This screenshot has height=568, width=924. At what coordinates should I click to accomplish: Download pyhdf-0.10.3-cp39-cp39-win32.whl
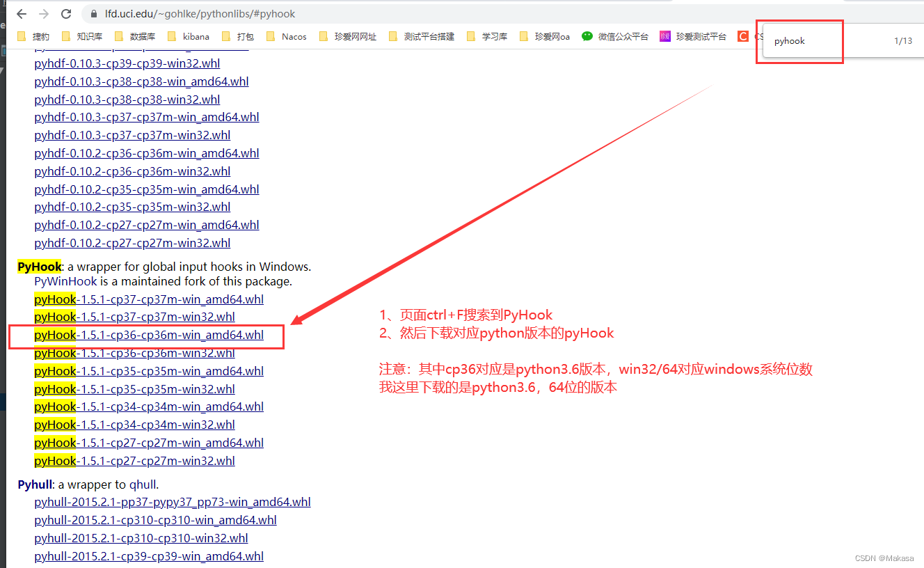tap(127, 63)
